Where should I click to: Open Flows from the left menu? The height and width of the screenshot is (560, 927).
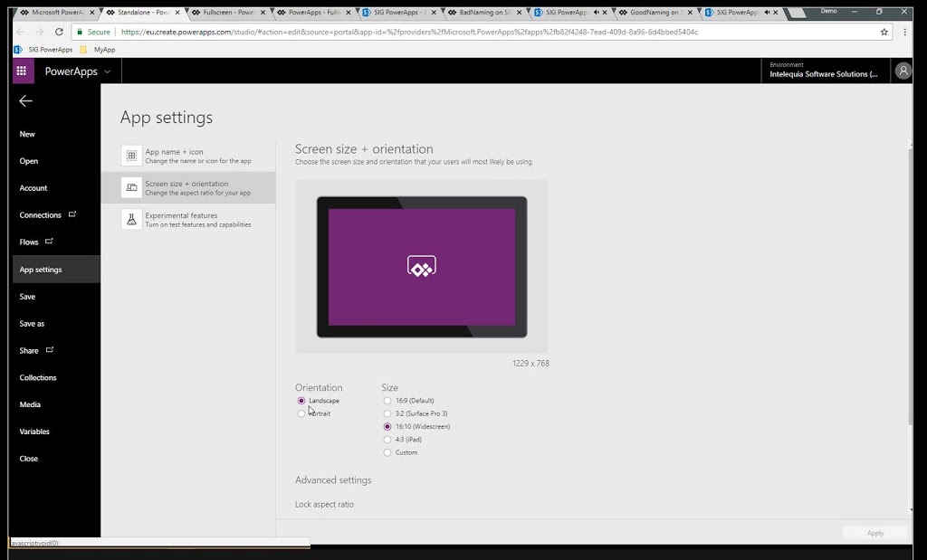coord(29,242)
